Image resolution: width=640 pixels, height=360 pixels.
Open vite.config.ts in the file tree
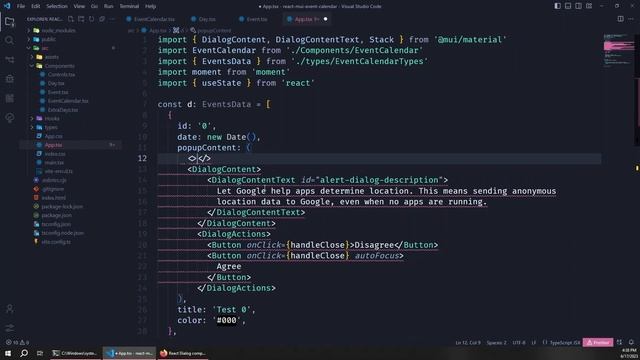pyautogui.click(x=56, y=242)
